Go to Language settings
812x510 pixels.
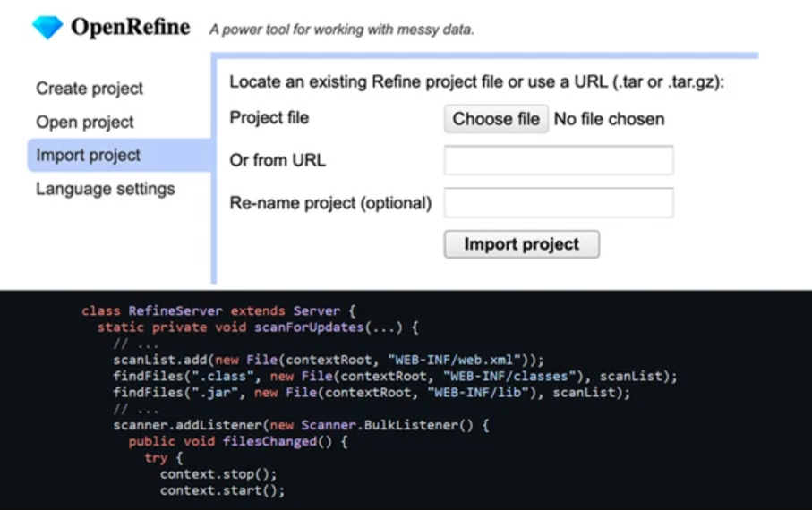point(106,189)
